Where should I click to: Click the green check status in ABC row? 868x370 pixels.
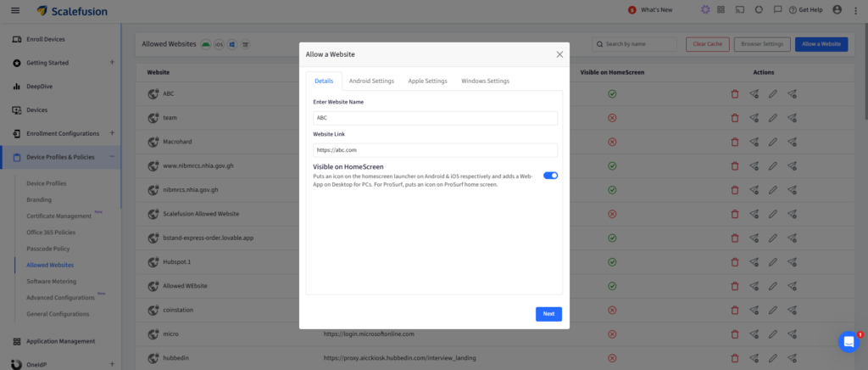pyautogui.click(x=612, y=93)
